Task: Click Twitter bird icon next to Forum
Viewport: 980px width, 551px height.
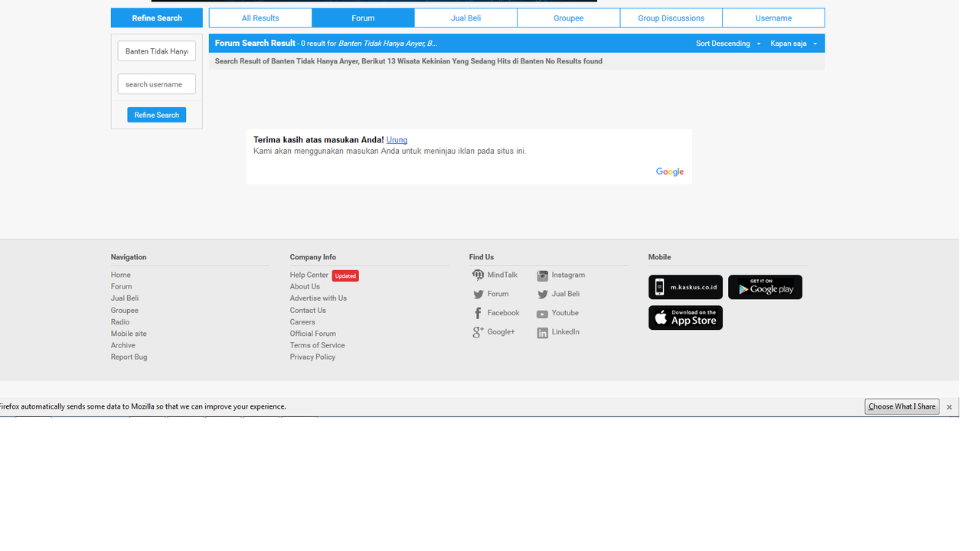Action: pos(478,295)
